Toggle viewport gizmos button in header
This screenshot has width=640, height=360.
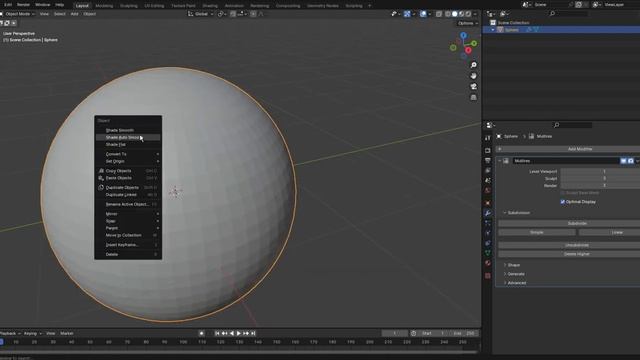point(407,14)
